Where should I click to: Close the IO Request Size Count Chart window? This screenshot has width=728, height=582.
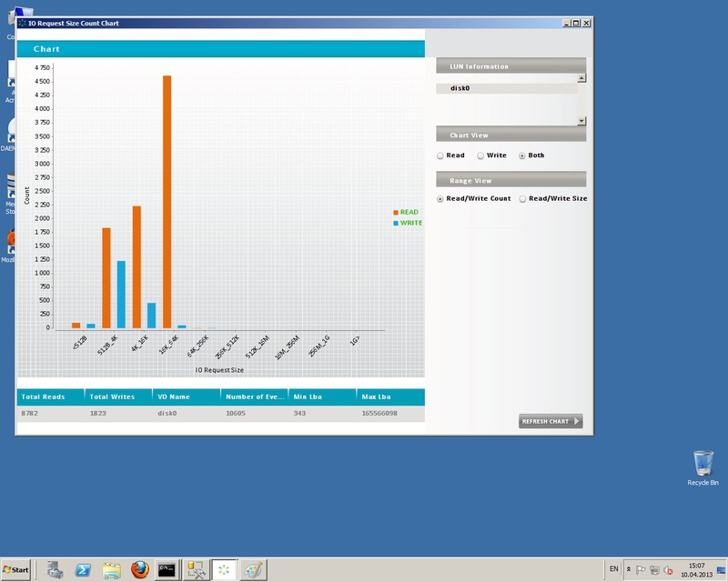(586, 24)
